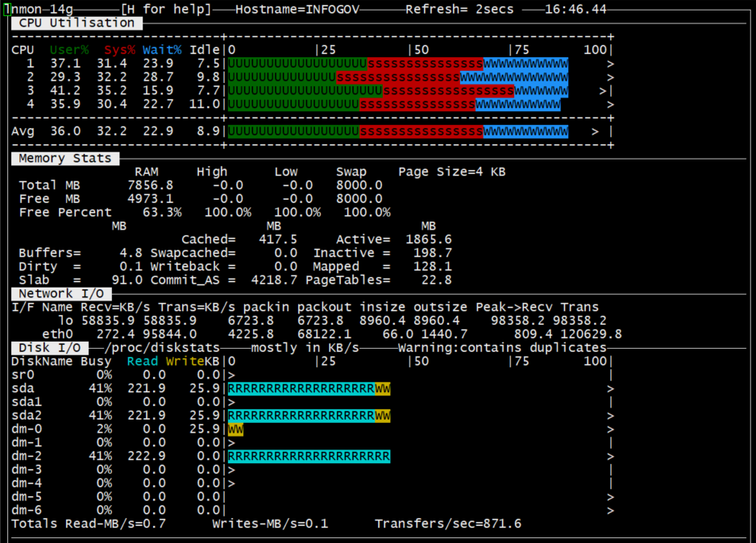Click the Page Size=4 KB text
The width and height of the screenshot is (756, 543).
coord(452,172)
